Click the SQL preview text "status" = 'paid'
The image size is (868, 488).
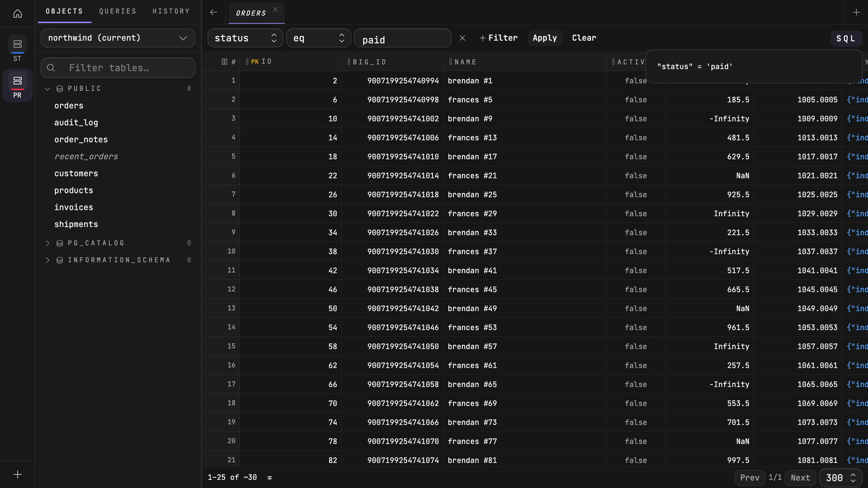tap(695, 66)
